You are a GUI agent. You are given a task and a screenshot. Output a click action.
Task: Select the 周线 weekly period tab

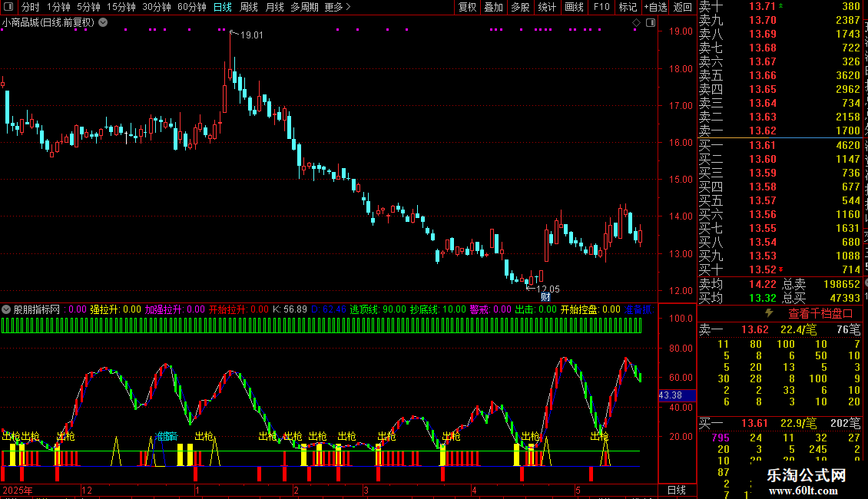[249, 7]
